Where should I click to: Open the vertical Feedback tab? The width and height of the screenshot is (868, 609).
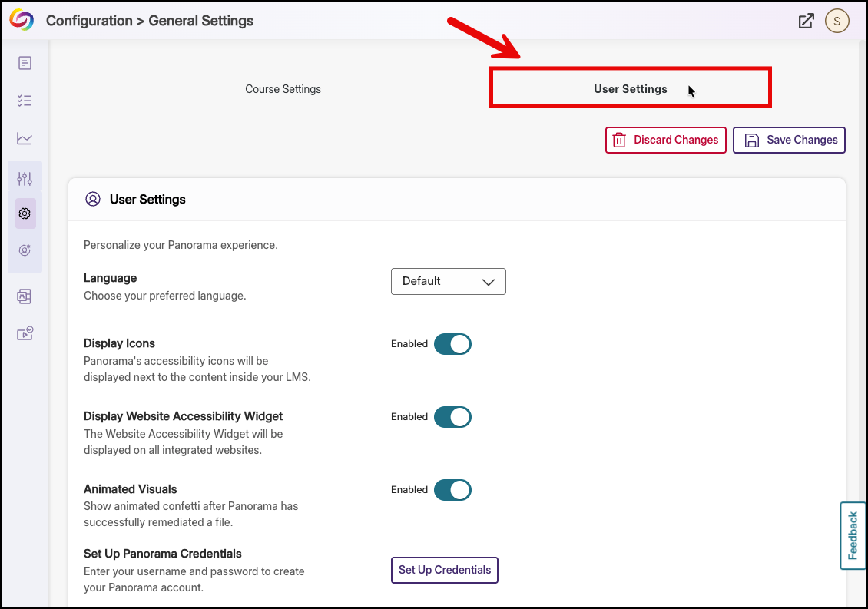(853, 535)
